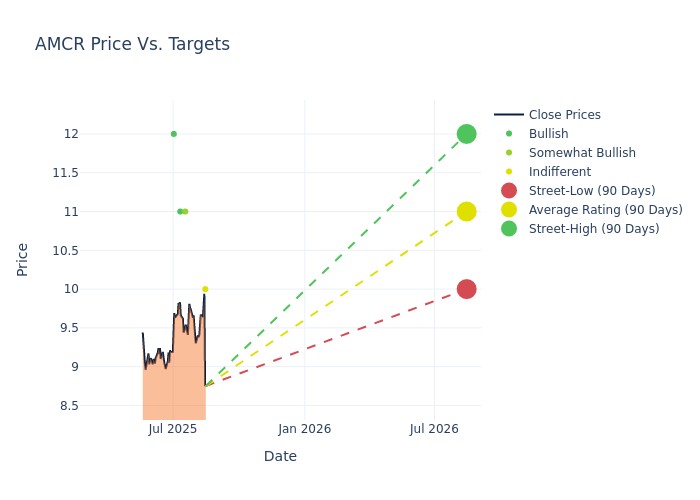Screen dimensions: 700x500
Task: Select large red Street-Low marker in plot
Action: tap(466, 289)
